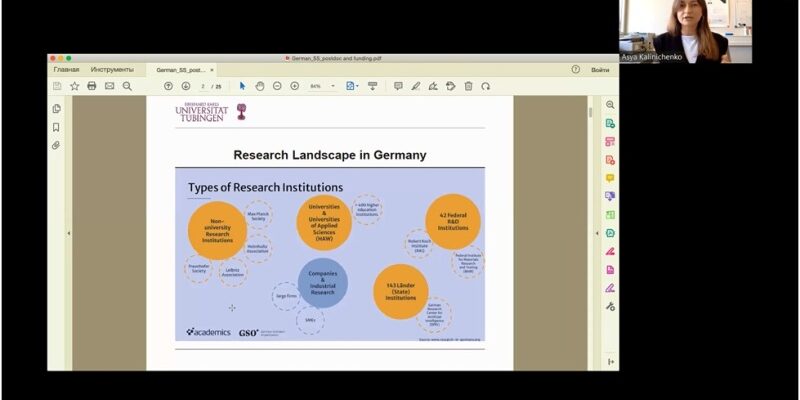The height and width of the screenshot is (400, 800).
Task: Click the star bookmark icon in the toolbar
Action: (x=74, y=86)
